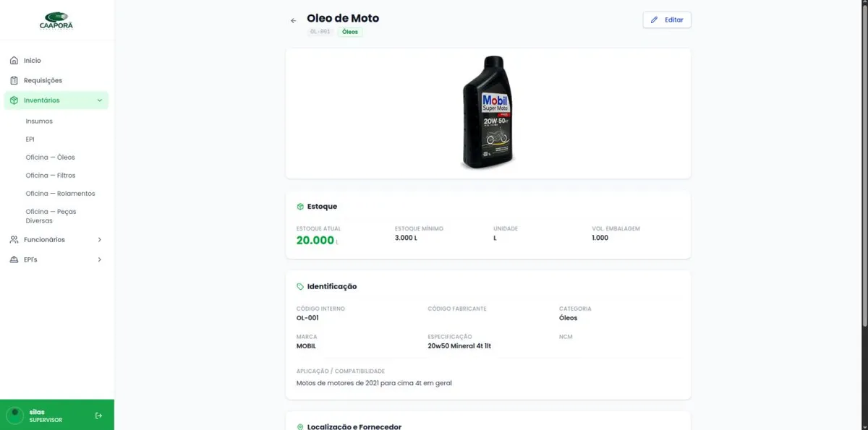Click the Localização e Fornecedor pin icon
The width and height of the screenshot is (868, 430).
click(x=299, y=426)
